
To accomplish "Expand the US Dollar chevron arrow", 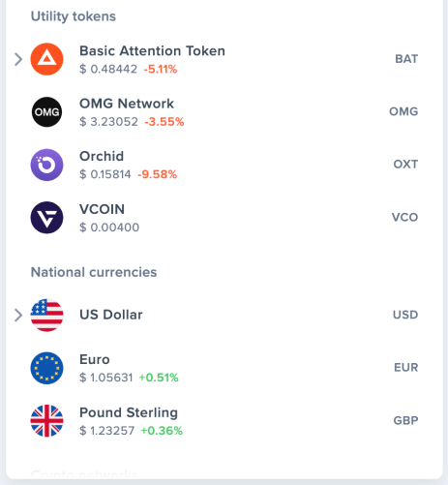I will click(18, 316).
